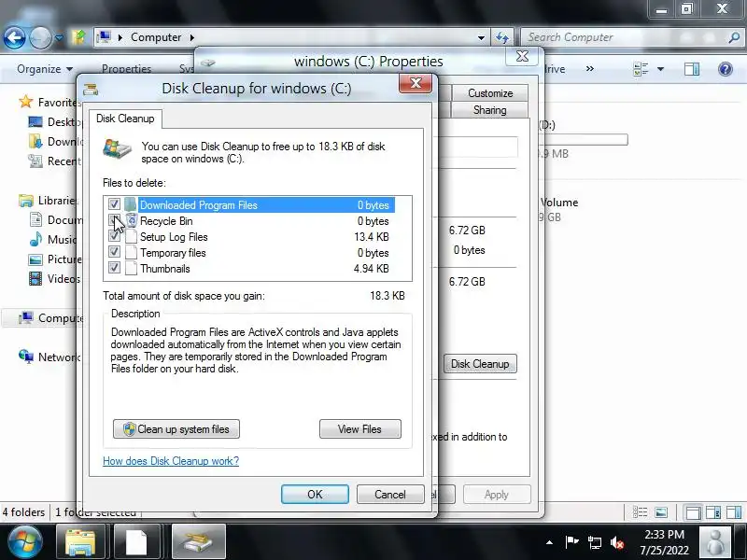This screenshot has height=560, width=747.
Task: Click the search magnifier icon
Action: pos(734,37)
